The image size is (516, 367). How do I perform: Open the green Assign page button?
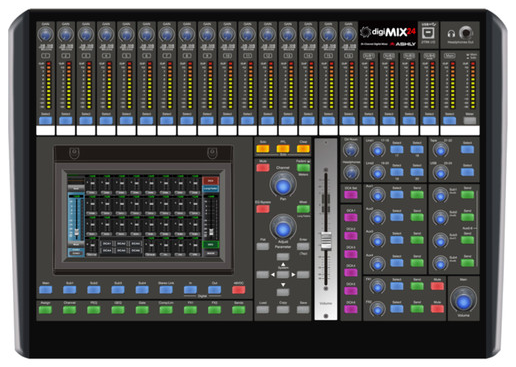click(x=45, y=310)
